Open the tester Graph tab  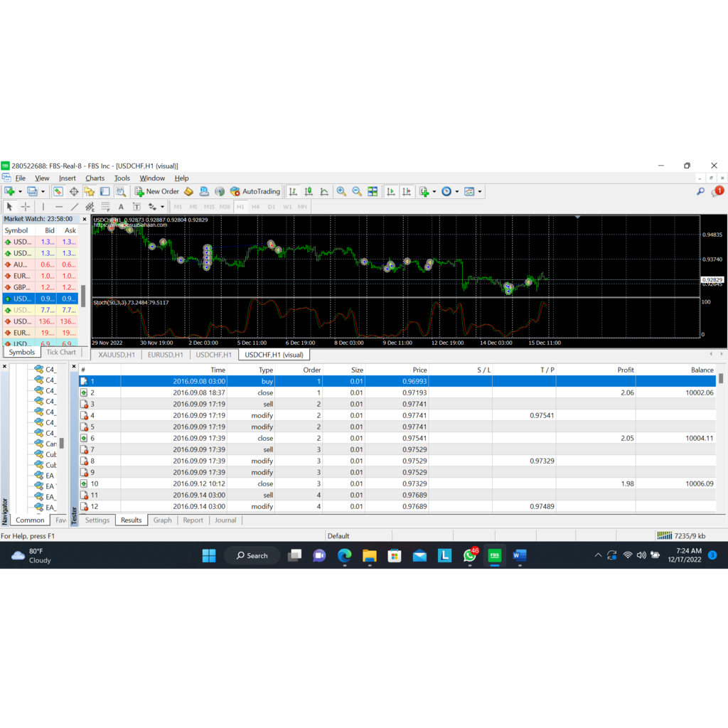[163, 520]
